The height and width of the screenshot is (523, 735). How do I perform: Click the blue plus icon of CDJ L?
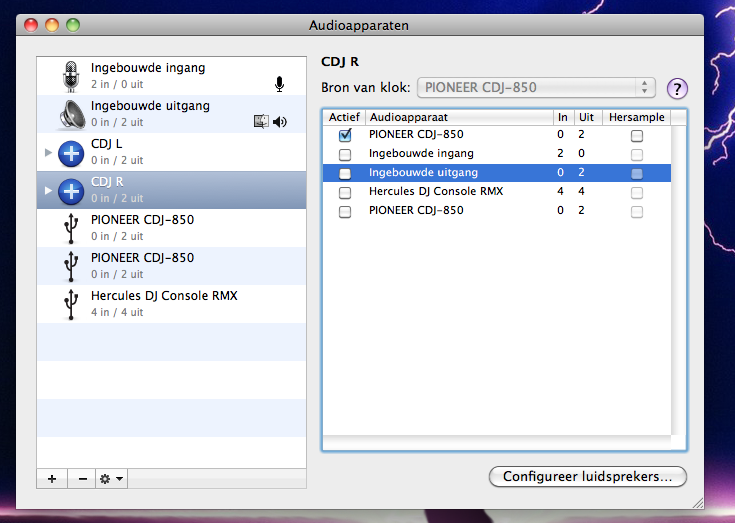tap(71, 153)
